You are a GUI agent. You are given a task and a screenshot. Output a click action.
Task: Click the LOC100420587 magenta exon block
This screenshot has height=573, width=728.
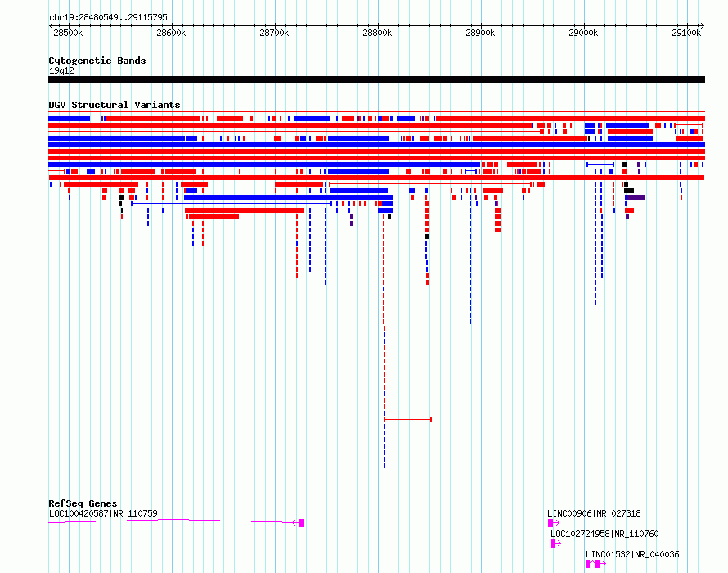coord(301,523)
